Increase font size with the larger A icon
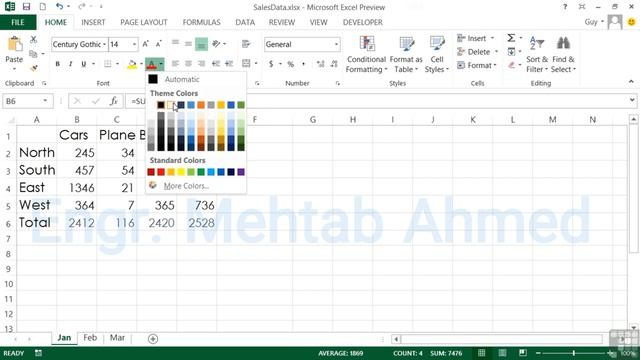Image resolution: width=640 pixels, height=360 pixels. click(x=146, y=44)
